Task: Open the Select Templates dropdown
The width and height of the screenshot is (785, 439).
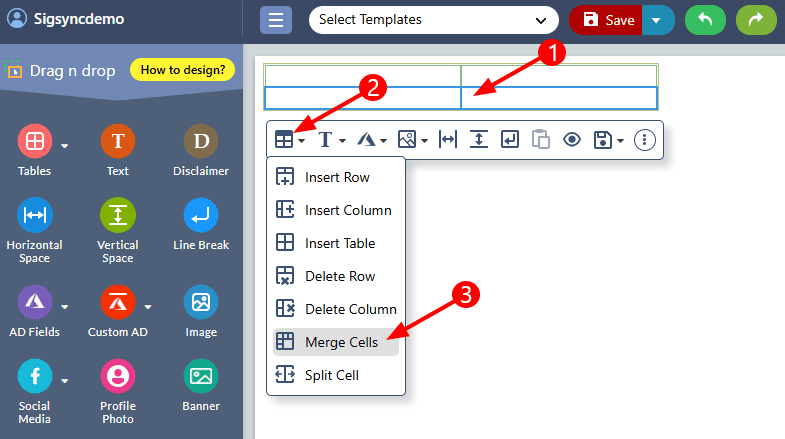Action: tap(433, 20)
